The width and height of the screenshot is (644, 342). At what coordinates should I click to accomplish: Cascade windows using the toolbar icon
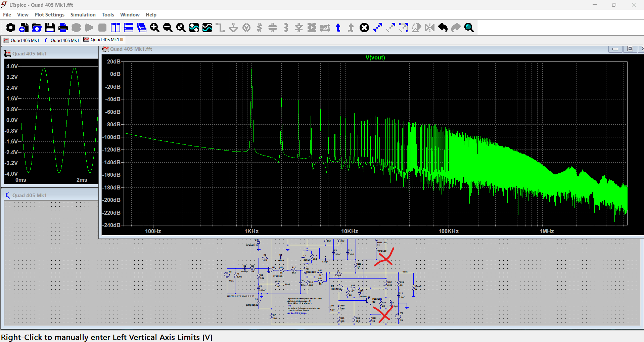(x=142, y=28)
